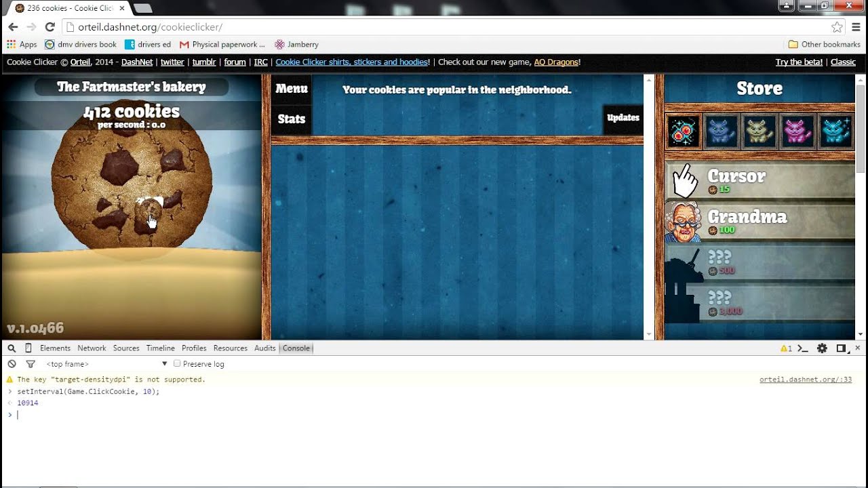Buy the tan kitten upgrade
868x488 pixels.
[759, 131]
